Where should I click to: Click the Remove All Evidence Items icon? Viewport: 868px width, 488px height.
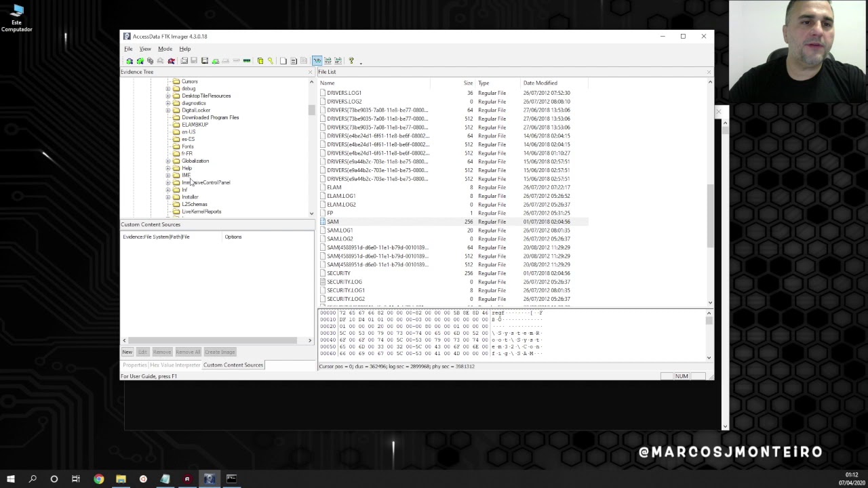coord(171,60)
